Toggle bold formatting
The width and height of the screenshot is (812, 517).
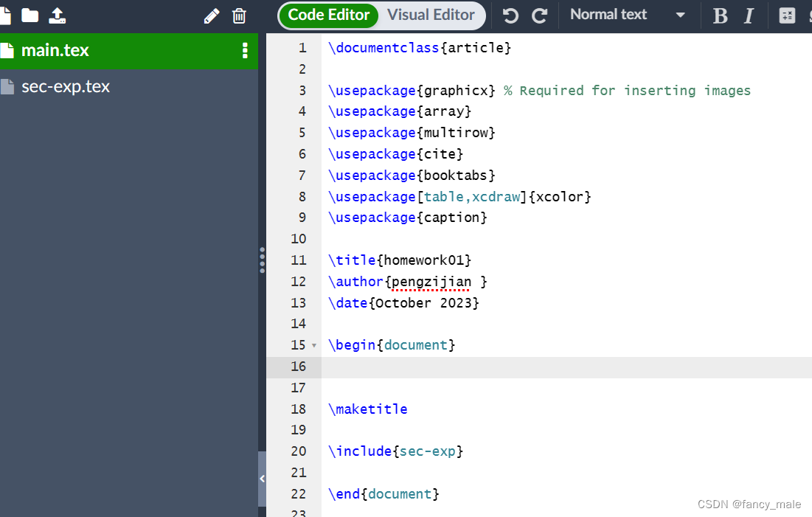click(x=720, y=16)
